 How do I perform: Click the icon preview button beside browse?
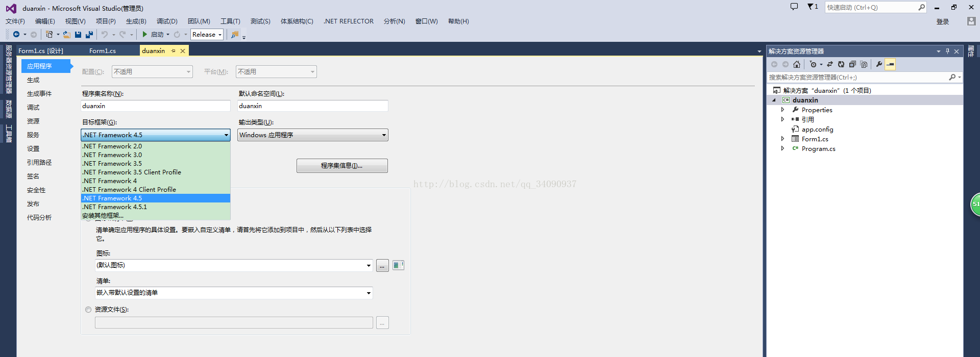[398, 265]
